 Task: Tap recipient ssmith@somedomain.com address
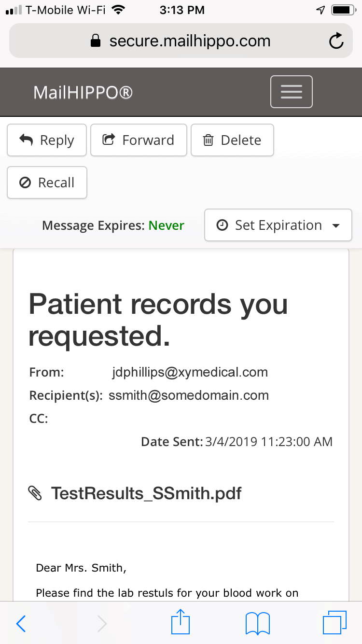189,395
